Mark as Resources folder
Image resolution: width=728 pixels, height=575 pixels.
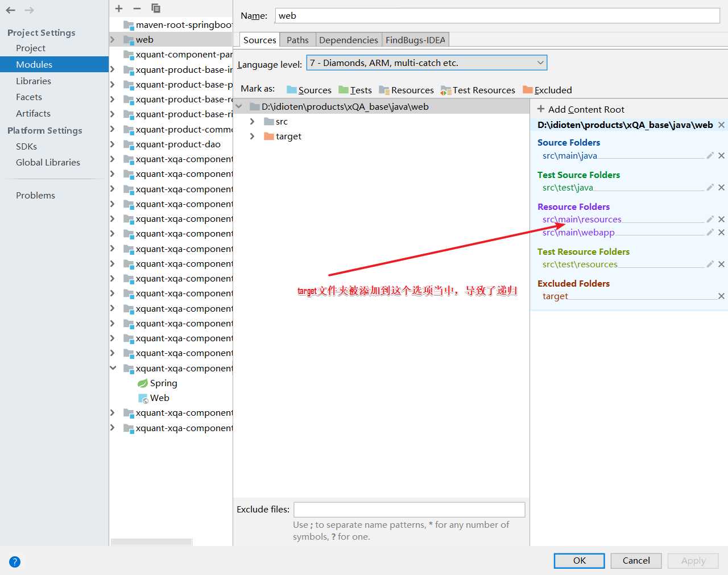406,90
